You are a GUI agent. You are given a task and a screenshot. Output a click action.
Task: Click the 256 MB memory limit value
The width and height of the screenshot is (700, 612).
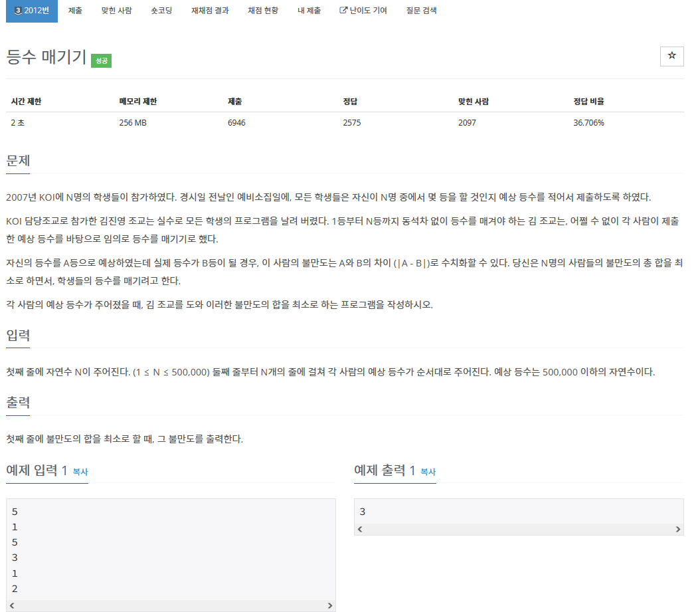tap(133, 123)
